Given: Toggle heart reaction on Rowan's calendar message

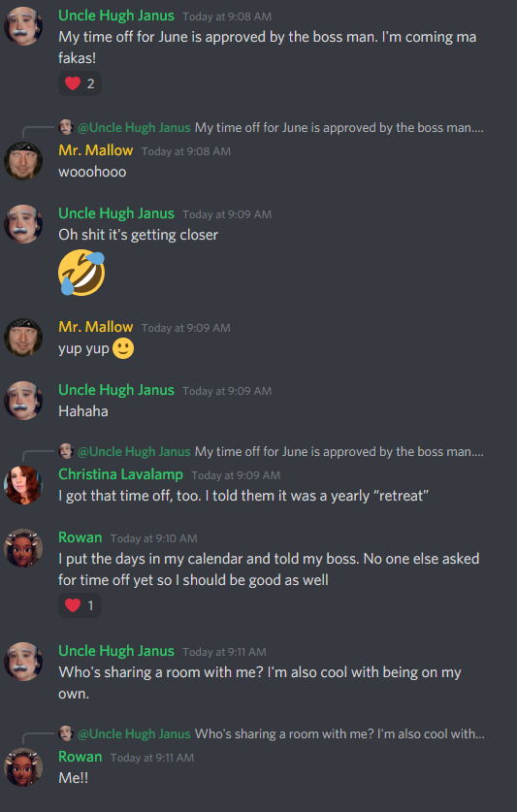Looking at the screenshot, I should [x=80, y=605].
